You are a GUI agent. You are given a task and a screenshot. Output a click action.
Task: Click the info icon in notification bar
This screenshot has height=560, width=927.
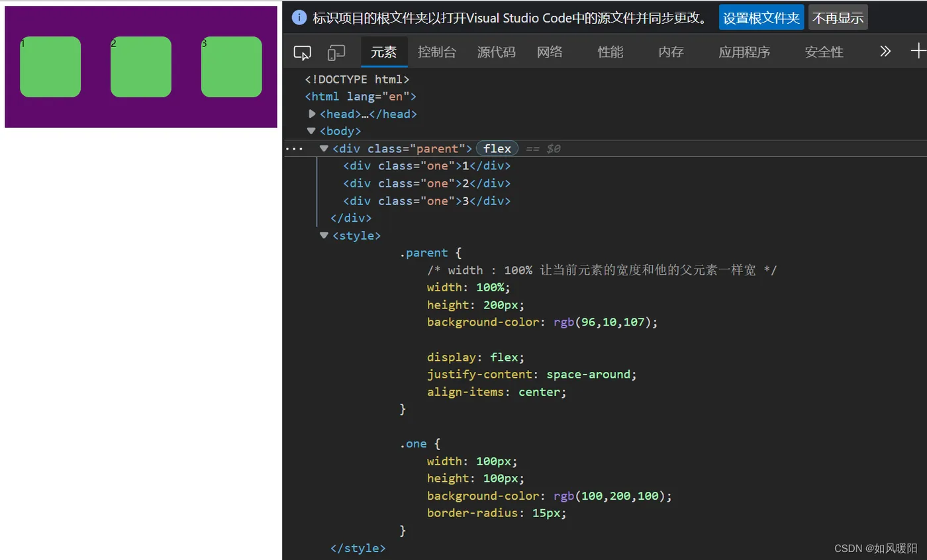coord(299,17)
